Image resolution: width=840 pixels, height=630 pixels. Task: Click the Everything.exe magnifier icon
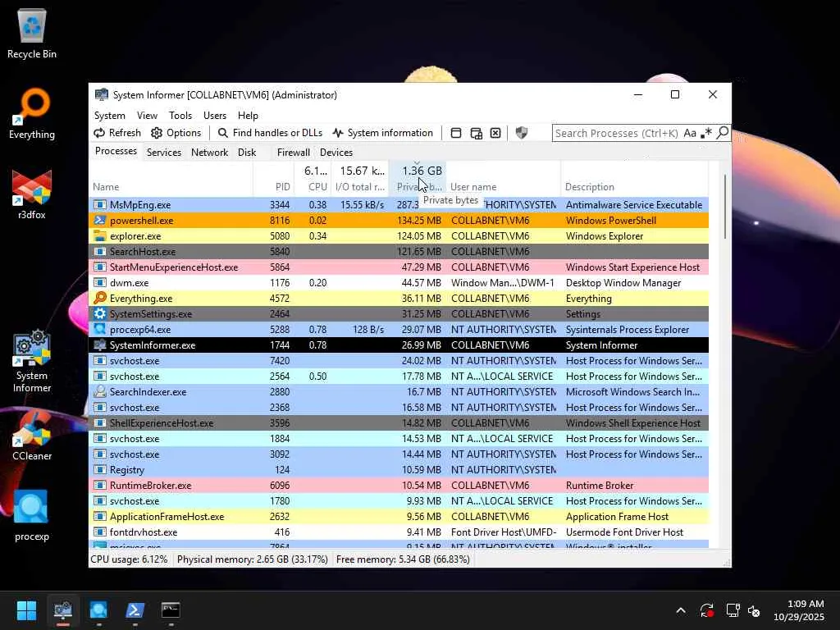[x=99, y=298]
